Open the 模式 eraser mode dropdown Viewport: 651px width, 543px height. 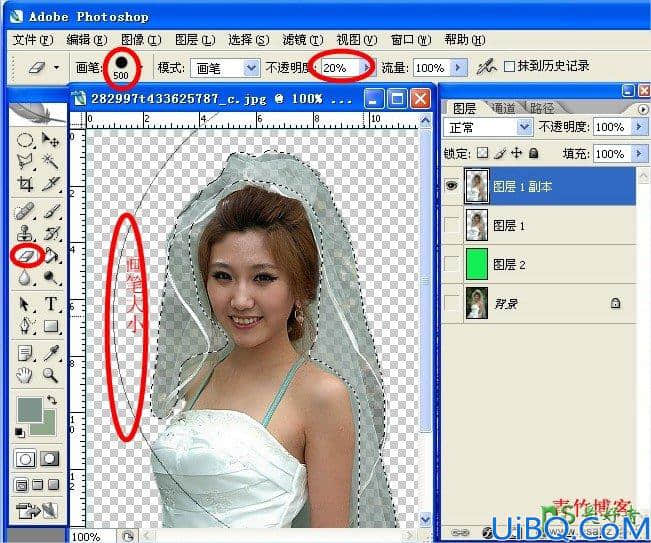[x=251, y=68]
